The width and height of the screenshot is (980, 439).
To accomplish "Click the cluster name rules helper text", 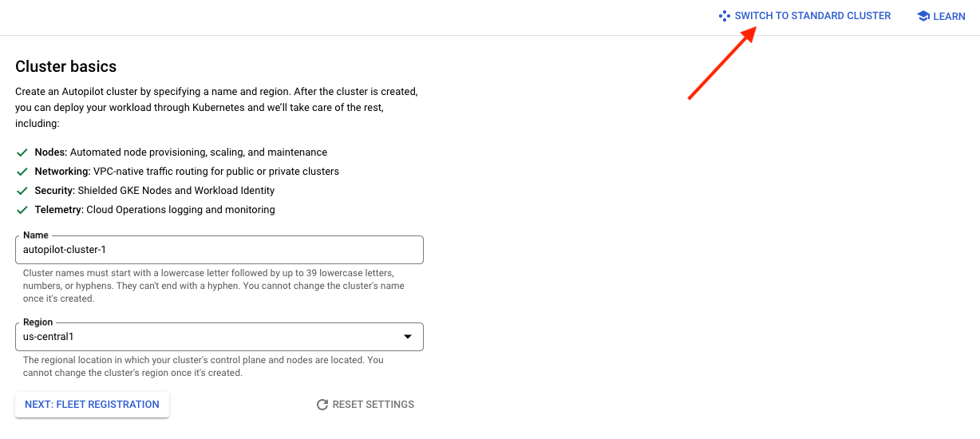I will tap(214, 286).
